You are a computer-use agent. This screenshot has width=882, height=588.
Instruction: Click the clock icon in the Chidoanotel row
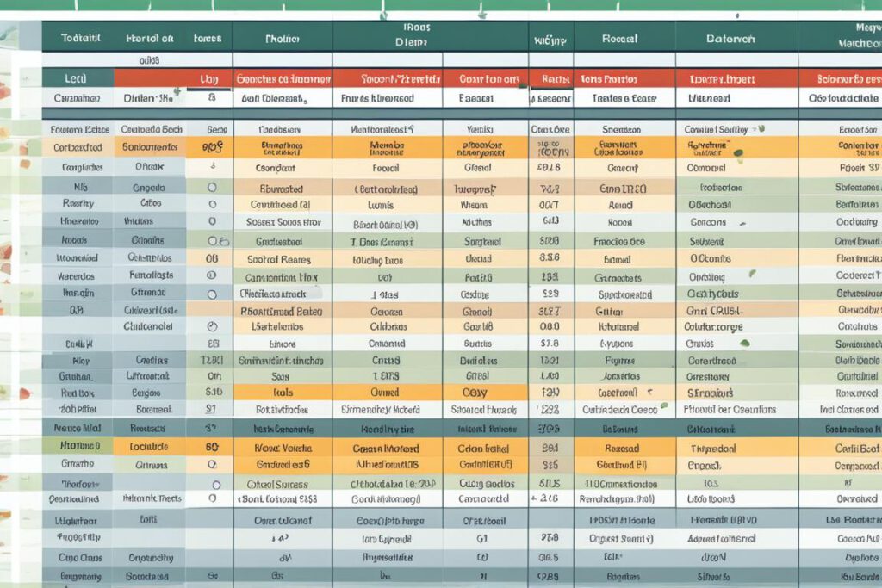pos(212,326)
